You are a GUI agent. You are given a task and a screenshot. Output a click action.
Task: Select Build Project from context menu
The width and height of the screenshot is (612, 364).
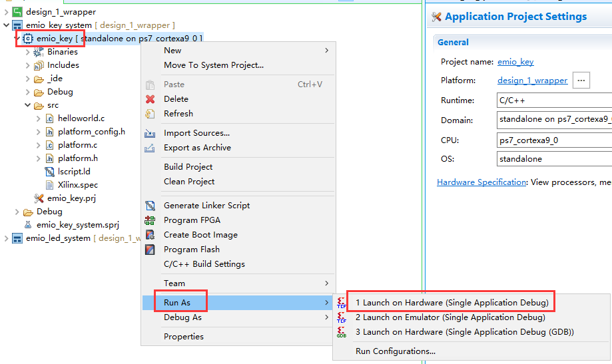coord(238,167)
